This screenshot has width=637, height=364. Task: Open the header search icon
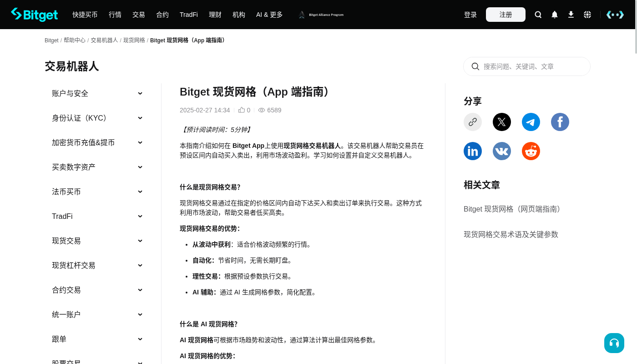[538, 15]
